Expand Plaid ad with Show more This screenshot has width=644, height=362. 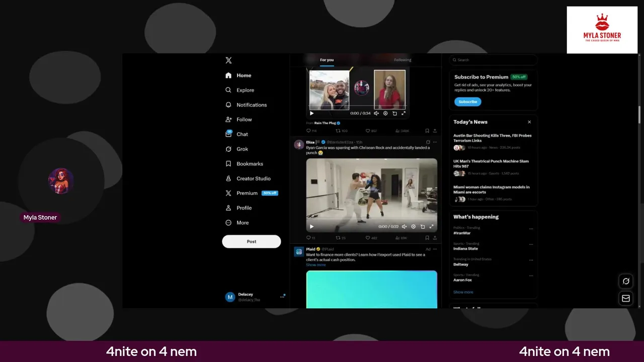point(315,264)
